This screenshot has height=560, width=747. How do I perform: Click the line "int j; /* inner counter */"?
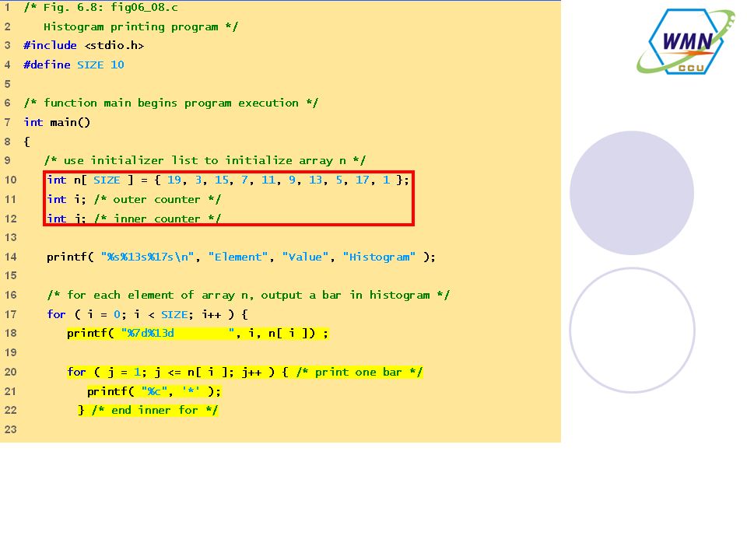134,218
